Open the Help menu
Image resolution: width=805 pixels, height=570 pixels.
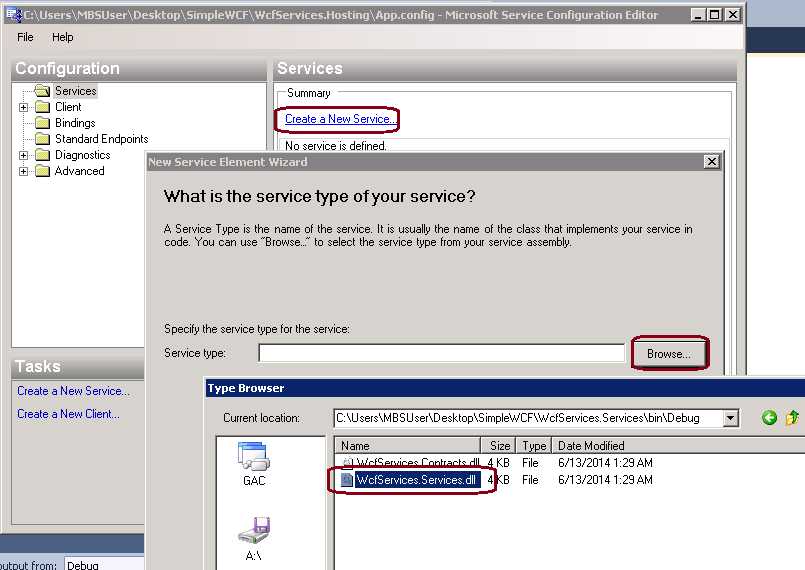(x=63, y=37)
